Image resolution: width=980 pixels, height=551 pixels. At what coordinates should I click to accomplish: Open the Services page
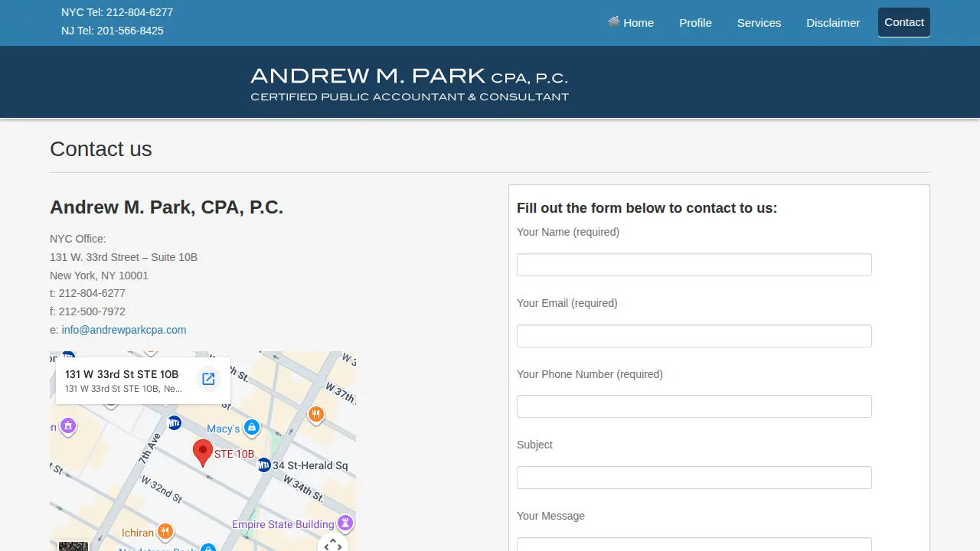(x=759, y=22)
